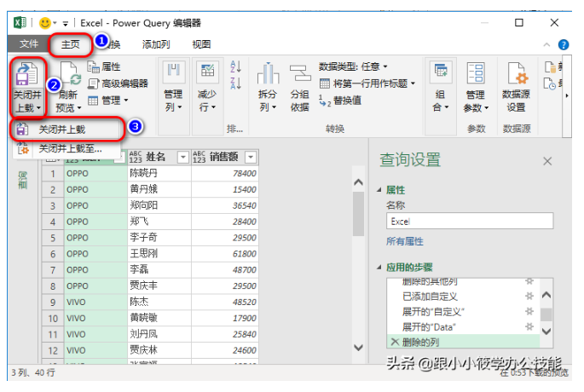Select the cell 刘丹凤

159,334
